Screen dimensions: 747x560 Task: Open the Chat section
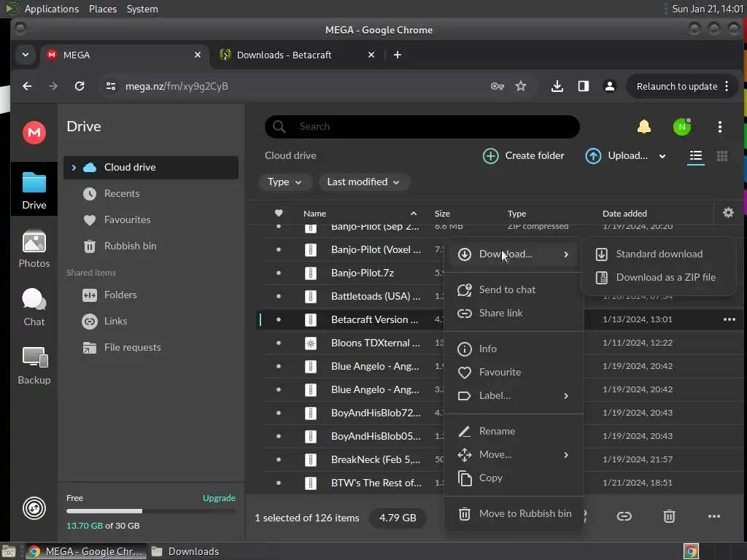pos(34,308)
